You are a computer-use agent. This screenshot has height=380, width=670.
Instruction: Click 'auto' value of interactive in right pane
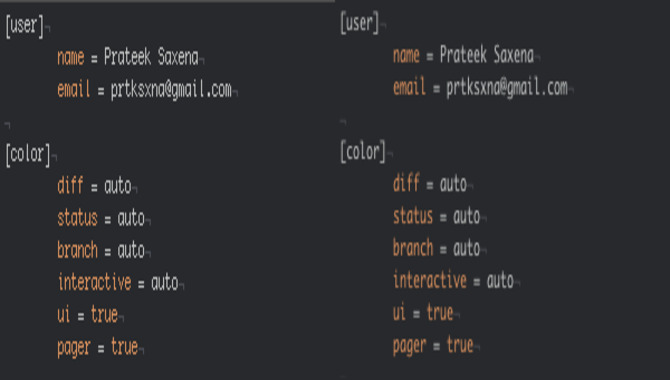point(500,280)
